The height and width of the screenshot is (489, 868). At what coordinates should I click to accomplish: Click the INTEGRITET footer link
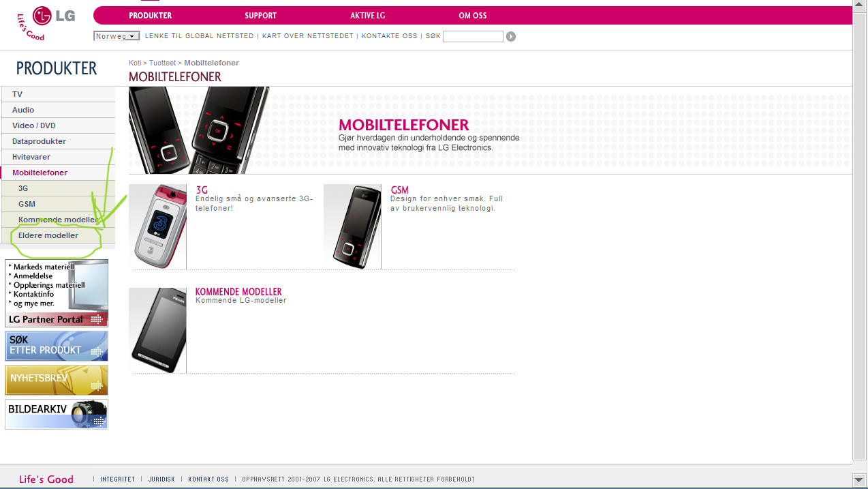[118, 479]
